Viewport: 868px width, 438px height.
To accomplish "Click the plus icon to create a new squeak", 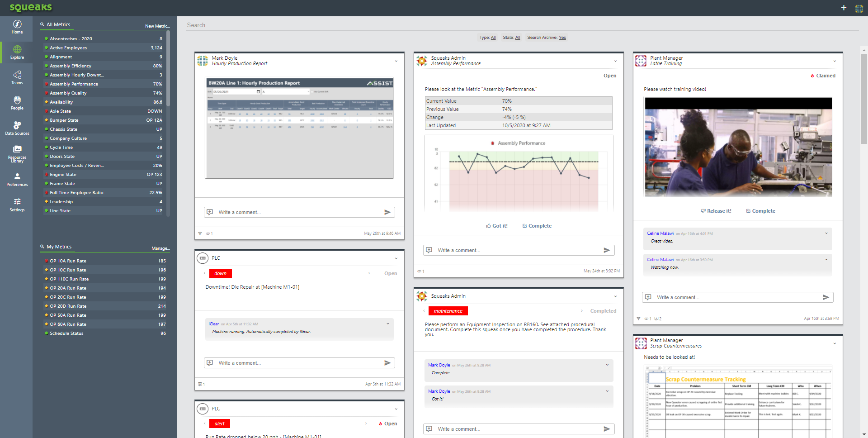I will (x=844, y=8).
